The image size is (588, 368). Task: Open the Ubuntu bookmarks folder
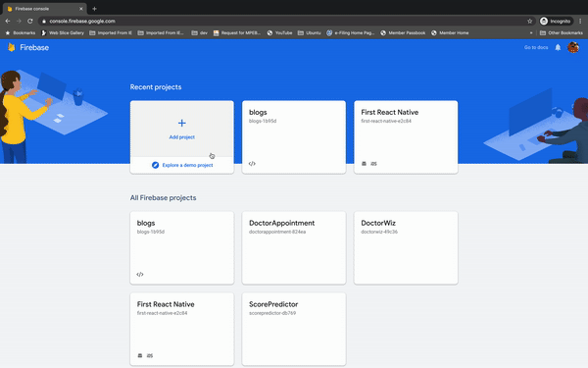click(310, 33)
